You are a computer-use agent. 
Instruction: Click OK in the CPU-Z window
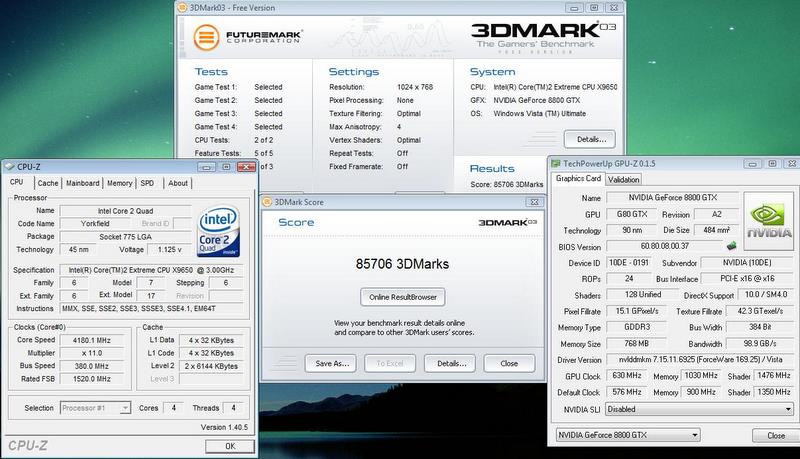point(230,446)
